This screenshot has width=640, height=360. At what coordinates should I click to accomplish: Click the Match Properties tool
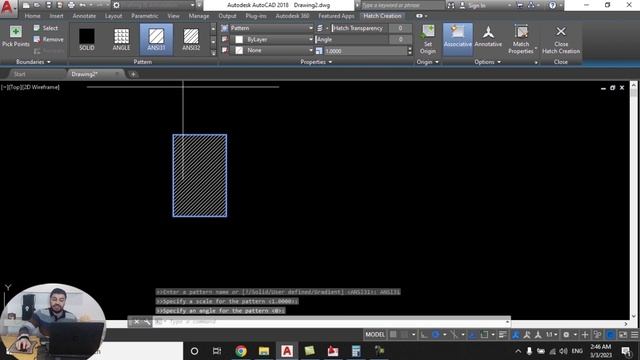[x=521, y=39]
